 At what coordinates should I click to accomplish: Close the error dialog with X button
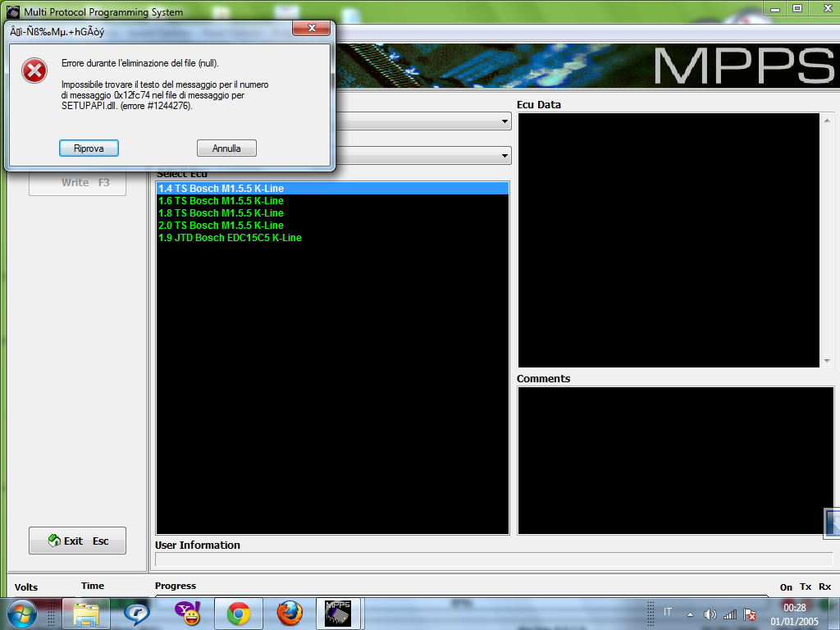(x=312, y=29)
